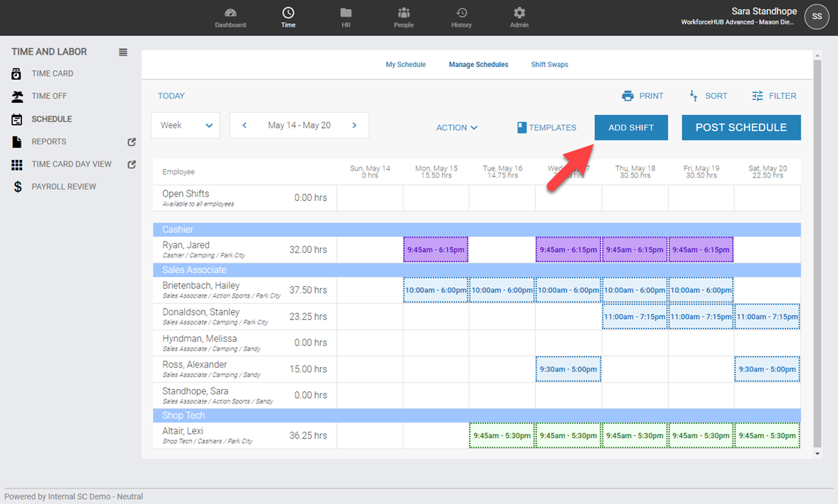Expand the Action dropdown menu
Screen dimensions: 838x504
(x=456, y=128)
